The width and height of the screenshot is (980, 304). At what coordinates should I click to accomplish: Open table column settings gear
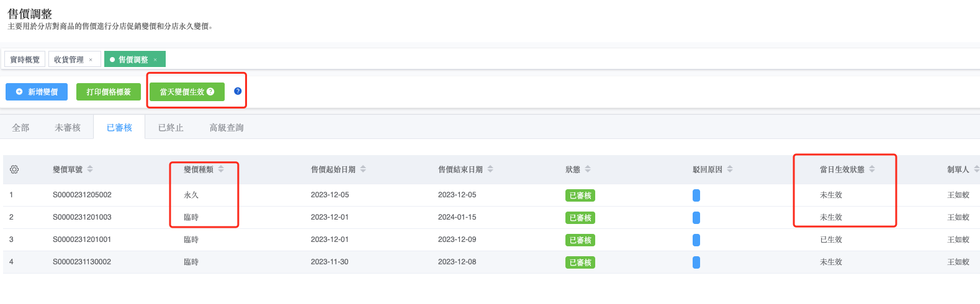pyautogui.click(x=14, y=169)
